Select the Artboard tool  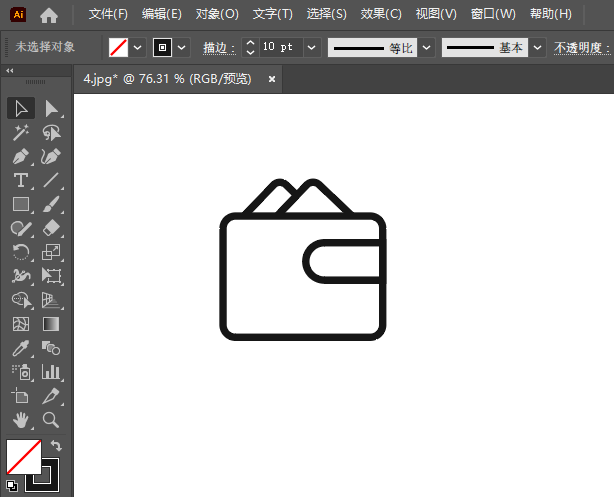click(x=21, y=396)
